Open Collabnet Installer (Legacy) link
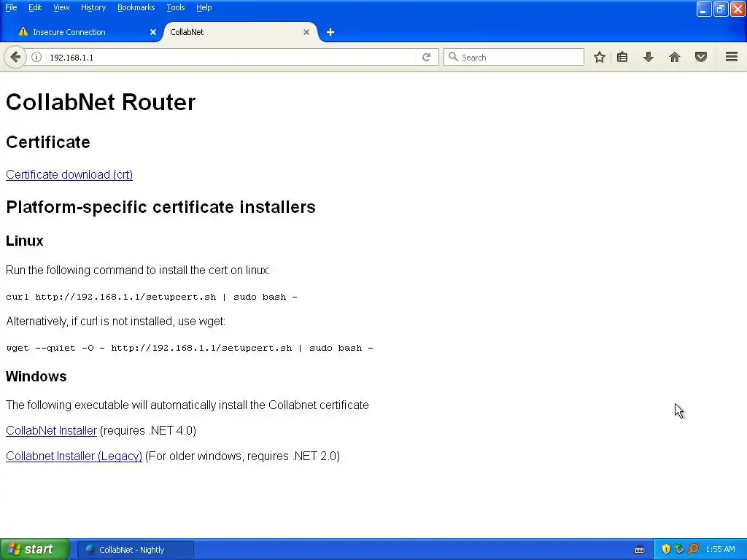This screenshot has height=560, width=747. coord(74,456)
